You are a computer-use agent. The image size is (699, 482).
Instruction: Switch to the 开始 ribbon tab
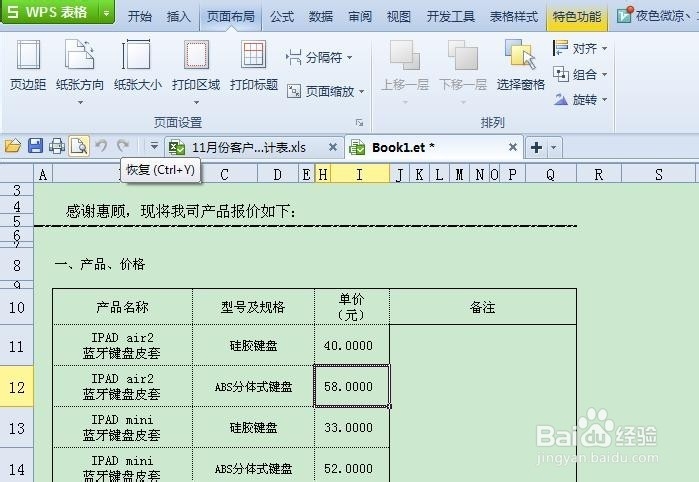pos(140,16)
